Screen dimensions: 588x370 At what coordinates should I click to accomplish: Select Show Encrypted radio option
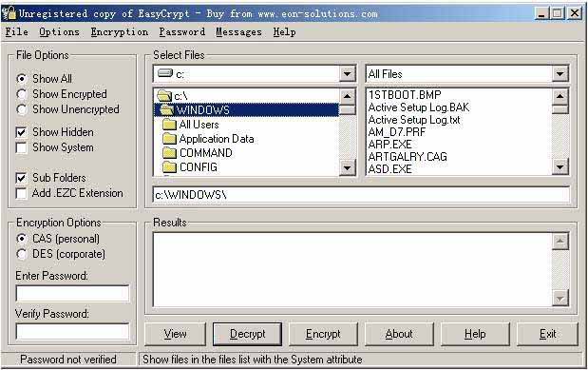tap(22, 94)
